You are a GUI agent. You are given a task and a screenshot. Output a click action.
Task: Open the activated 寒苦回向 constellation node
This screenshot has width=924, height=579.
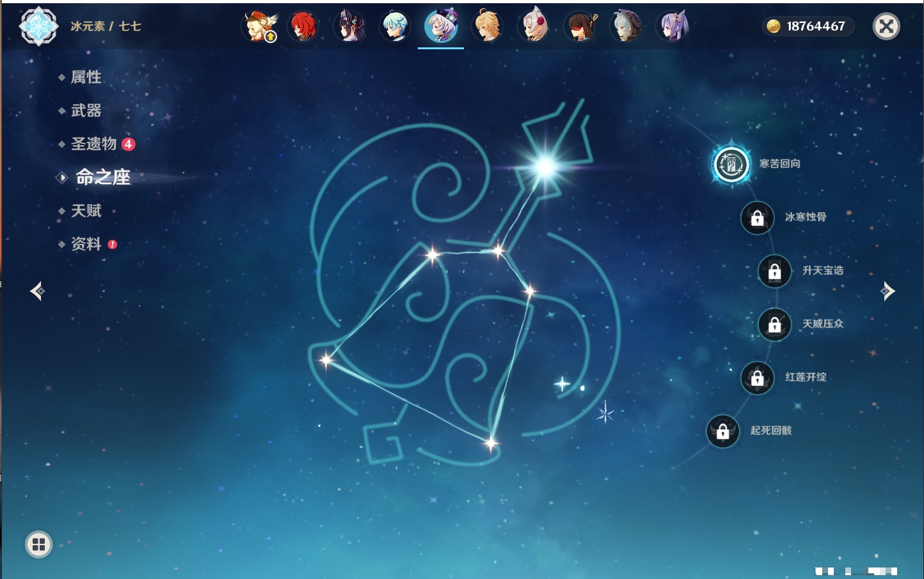[731, 164]
